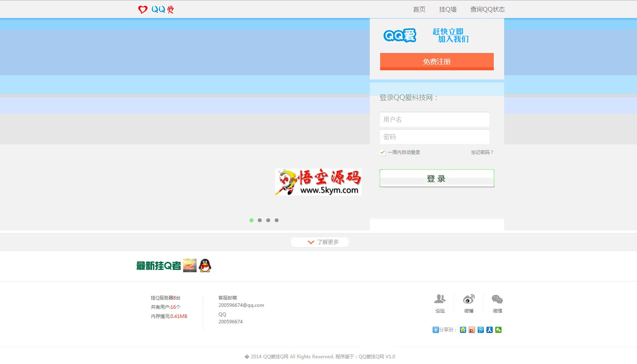Toggle the 一周内自动登录 checkbox

383,152
